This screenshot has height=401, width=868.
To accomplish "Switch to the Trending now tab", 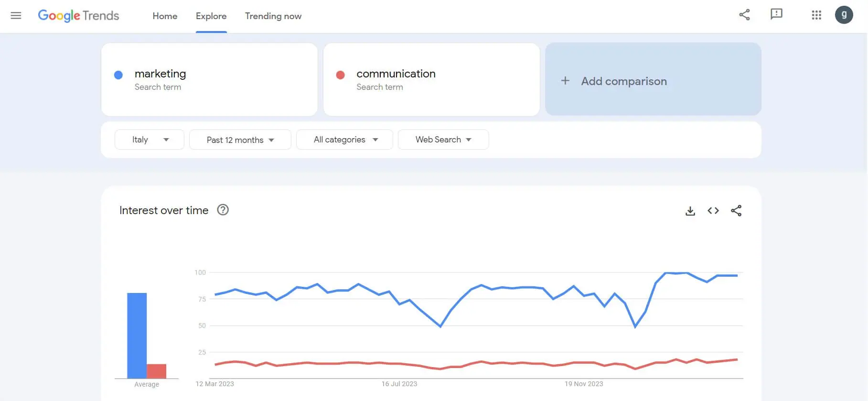I will [x=273, y=16].
